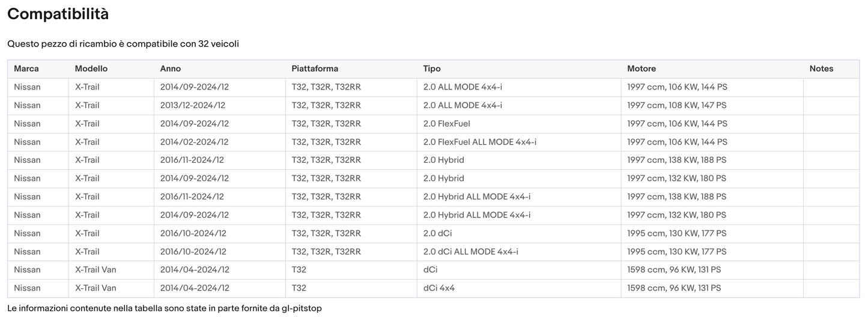Click the Anno column header
Image resolution: width=868 pixels, height=317 pixels.
pyautogui.click(x=171, y=68)
